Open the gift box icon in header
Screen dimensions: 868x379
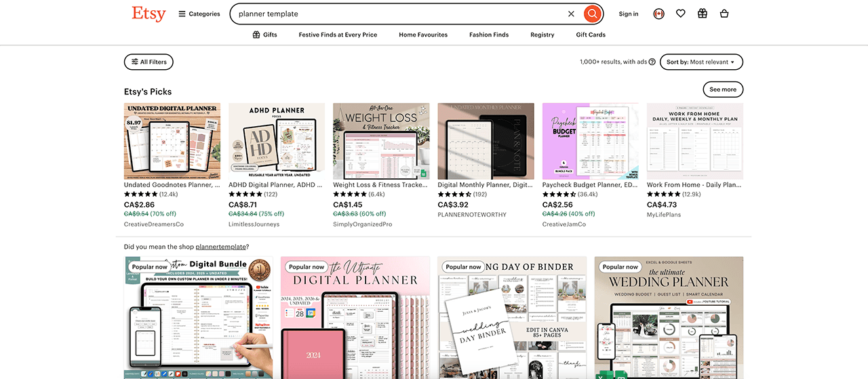tap(703, 14)
